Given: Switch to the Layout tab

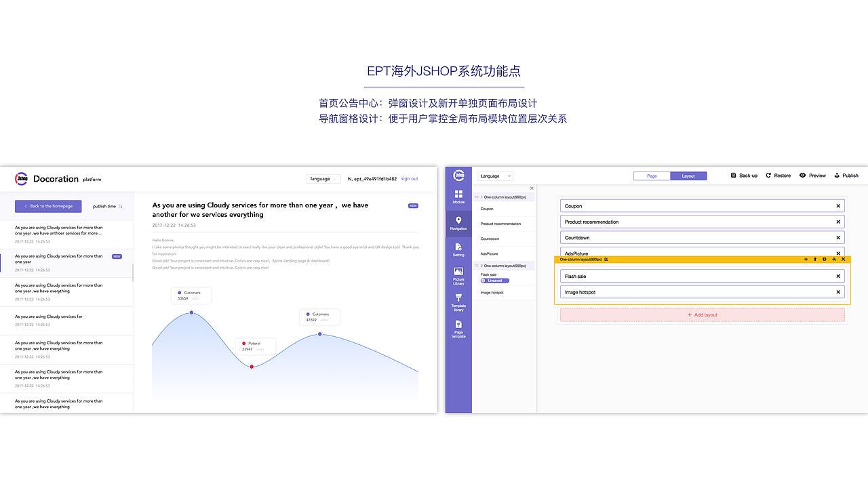Looking at the screenshot, I should click(688, 176).
